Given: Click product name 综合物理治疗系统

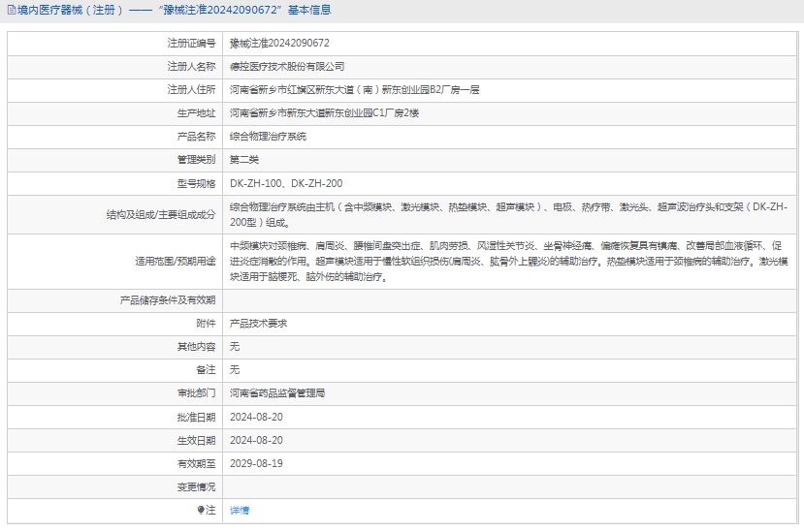Looking at the screenshot, I should click(x=268, y=137).
